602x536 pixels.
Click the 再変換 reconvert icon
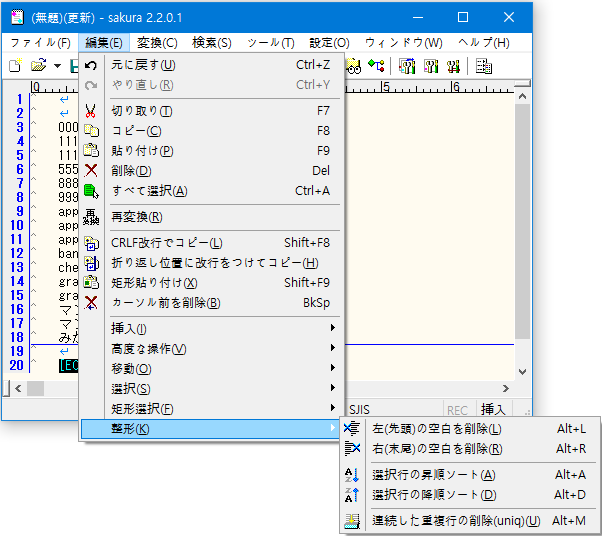point(91,217)
